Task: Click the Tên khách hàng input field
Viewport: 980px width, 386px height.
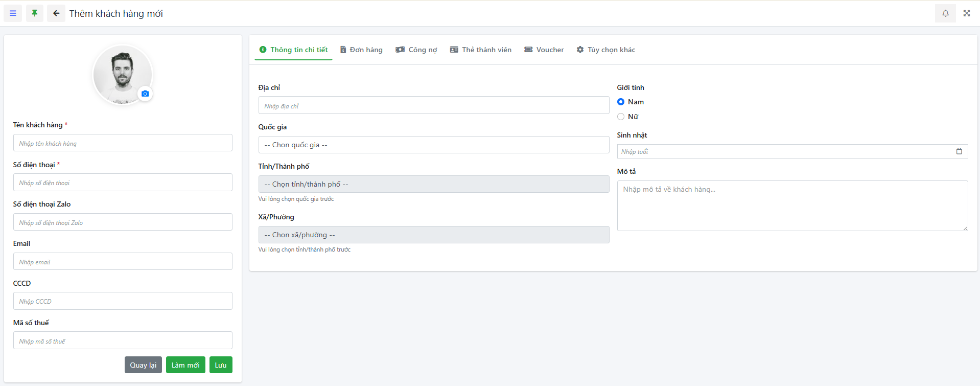Action: [x=123, y=143]
